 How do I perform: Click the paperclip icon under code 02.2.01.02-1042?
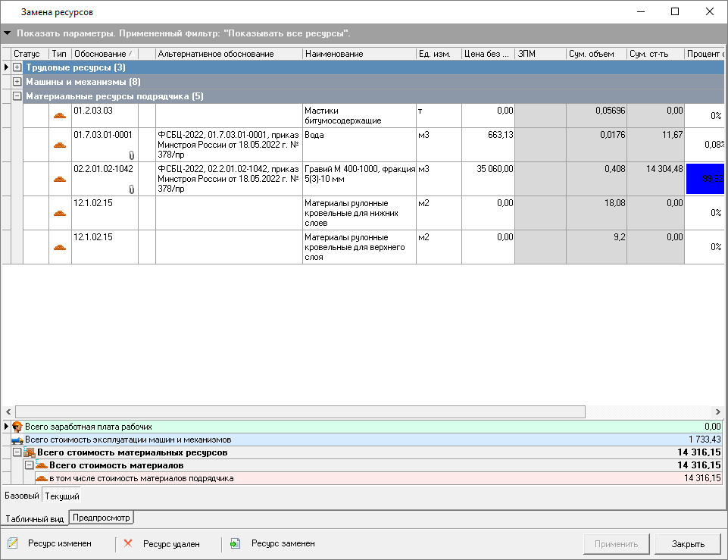coord(132,189)
